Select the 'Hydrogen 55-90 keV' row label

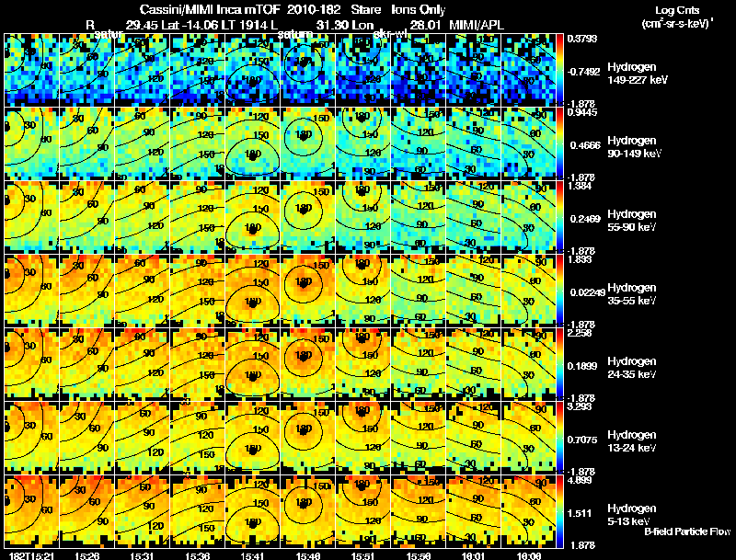click(x=631, y=221)
